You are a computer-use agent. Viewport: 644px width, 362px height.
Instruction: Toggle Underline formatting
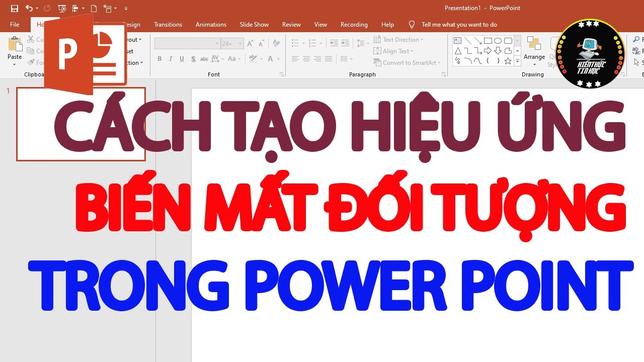click(182, 59)
